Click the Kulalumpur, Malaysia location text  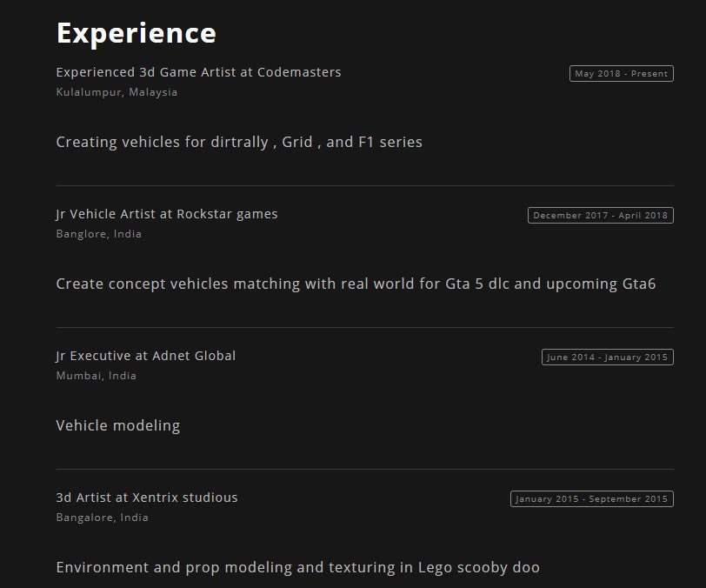117,92
